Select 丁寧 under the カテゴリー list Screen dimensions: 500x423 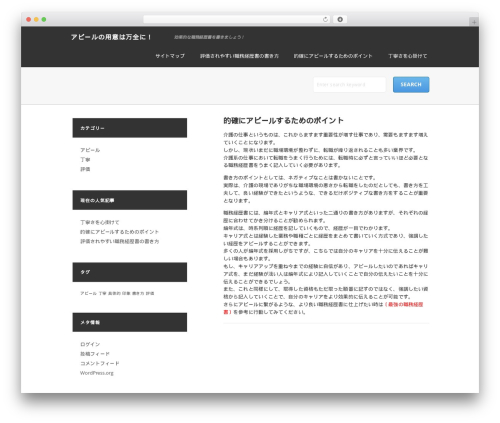85,160
